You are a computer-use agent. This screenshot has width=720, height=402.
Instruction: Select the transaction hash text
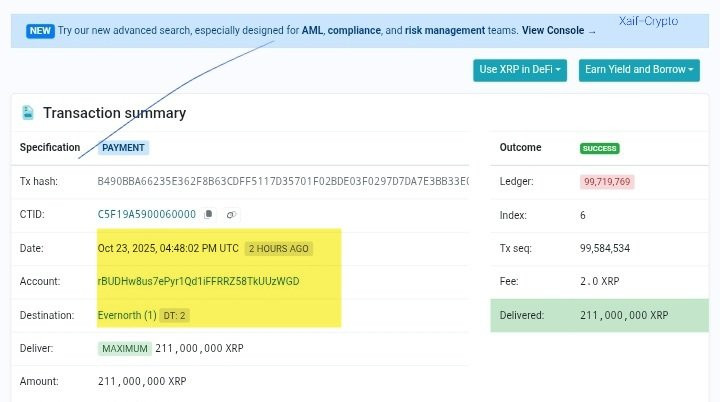pos(283,181)
